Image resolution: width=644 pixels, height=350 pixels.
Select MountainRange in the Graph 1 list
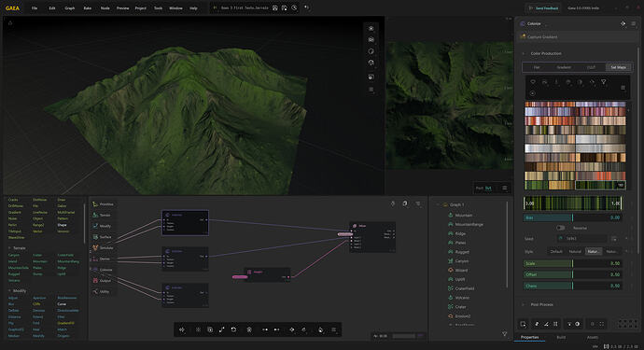[469, 224]
